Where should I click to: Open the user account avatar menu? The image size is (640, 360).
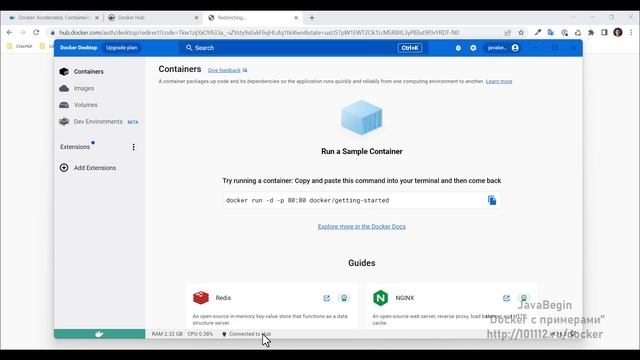tap(515, 48)
